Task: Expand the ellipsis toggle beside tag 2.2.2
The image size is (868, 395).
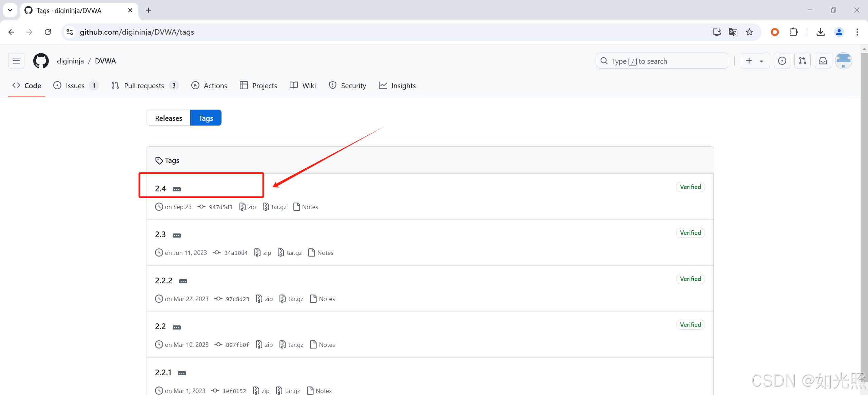Action: pyautogui.click(x=183, y=281)
